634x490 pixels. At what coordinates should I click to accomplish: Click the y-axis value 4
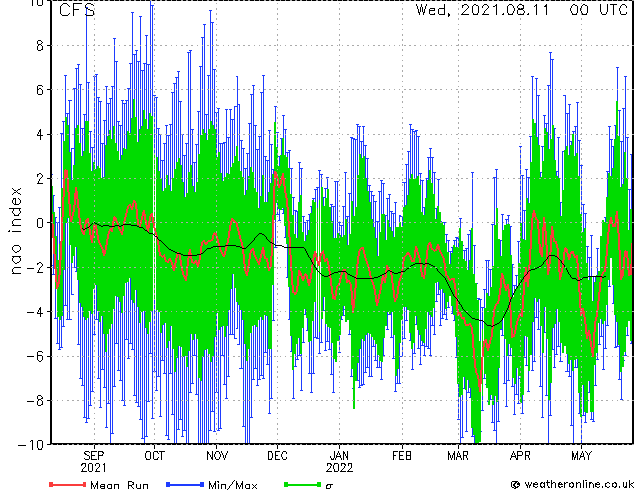pyautogui.click(x=40, y=134)
